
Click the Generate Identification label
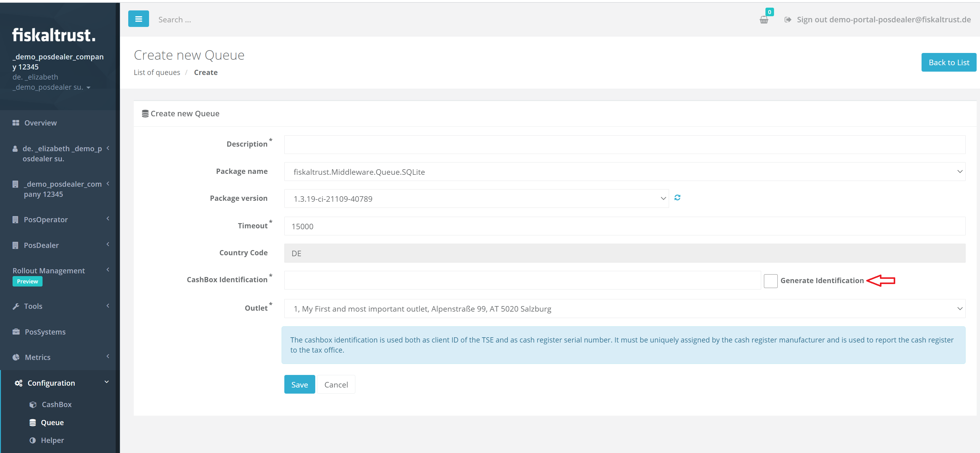click(x=822, y=281)
